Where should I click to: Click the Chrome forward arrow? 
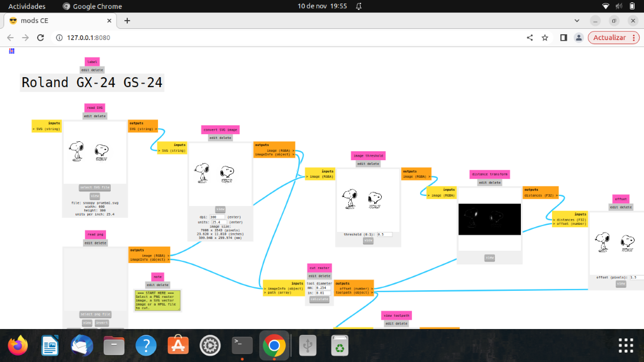coord(25,37)
